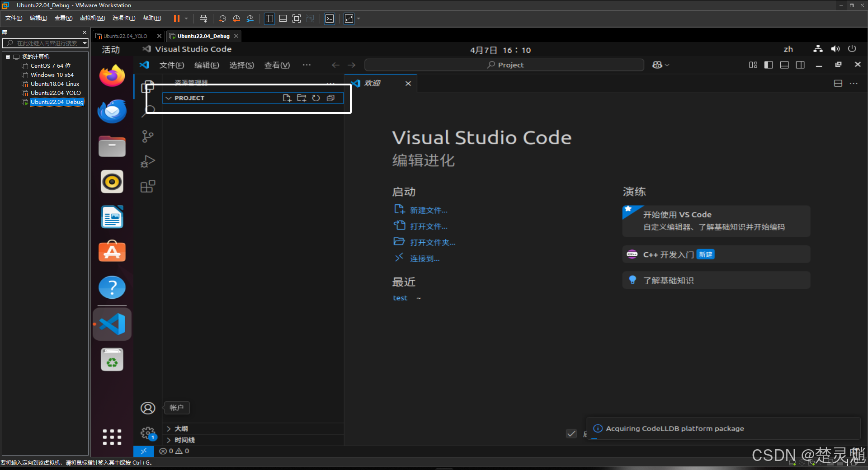Go forward with the navigation arrow

351,65
